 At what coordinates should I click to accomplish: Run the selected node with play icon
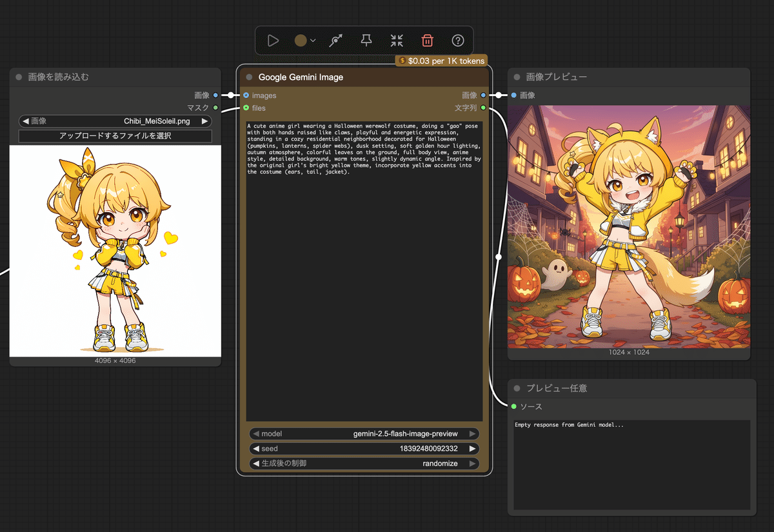[273, 41]
